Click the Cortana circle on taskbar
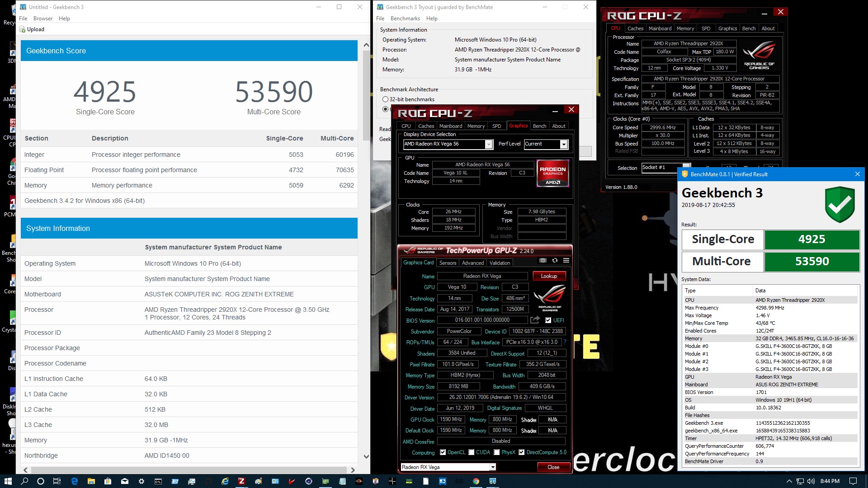The image size is (868, 488). [41, 481]
